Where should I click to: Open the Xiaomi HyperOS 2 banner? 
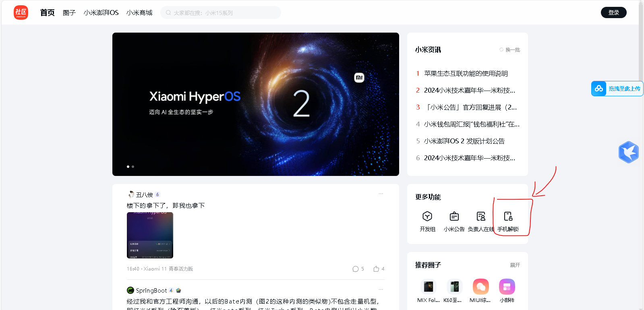click(x=256, y=104)
